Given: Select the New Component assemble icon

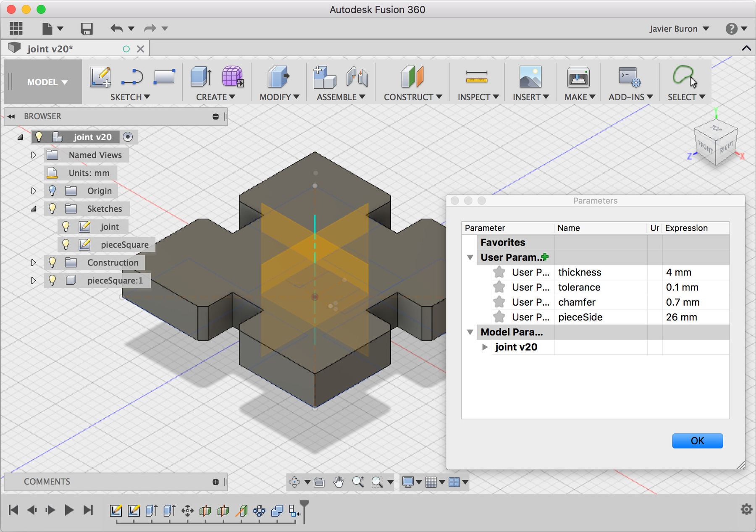Looking at the screenshot, I should (x=325, y=77).
